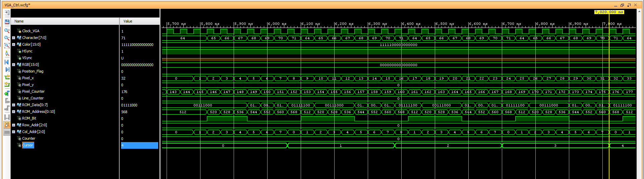Select the HSync signal
The width and height of the screenshot is (644, 179).
(27, 51)
